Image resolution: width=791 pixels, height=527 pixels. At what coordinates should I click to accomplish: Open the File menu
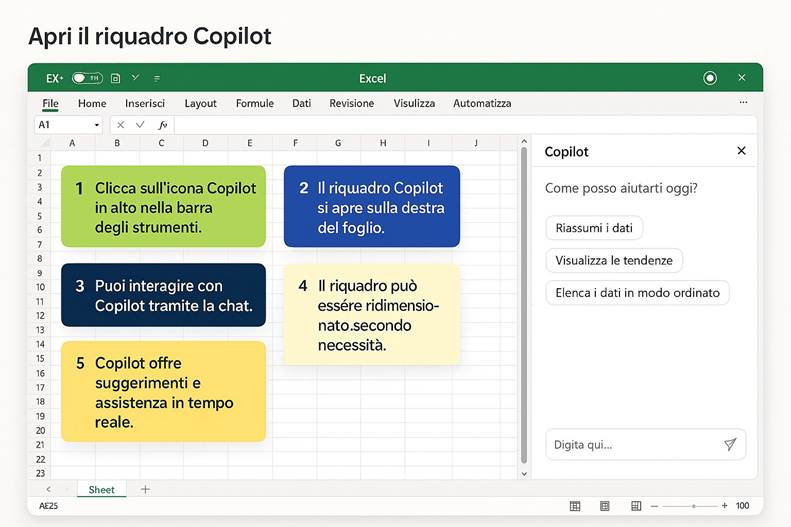tap(50, 103)
